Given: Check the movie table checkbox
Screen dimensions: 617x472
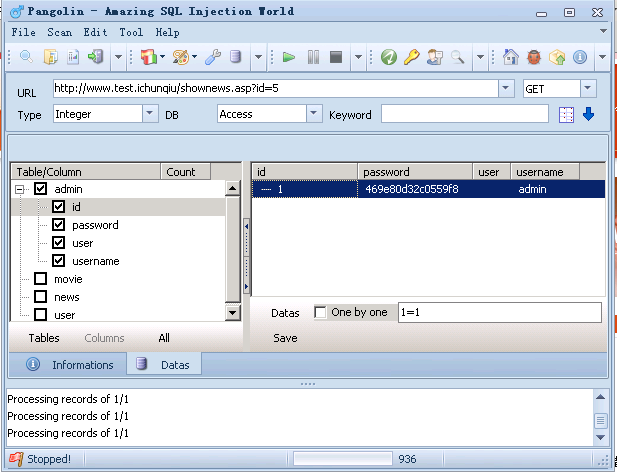Looking at the screenshot, I should point(41,278).
